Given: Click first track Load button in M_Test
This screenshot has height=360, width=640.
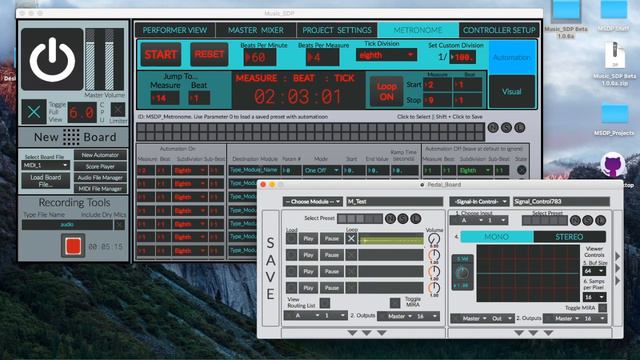Looking at the screenshot, I should point(291,239).
